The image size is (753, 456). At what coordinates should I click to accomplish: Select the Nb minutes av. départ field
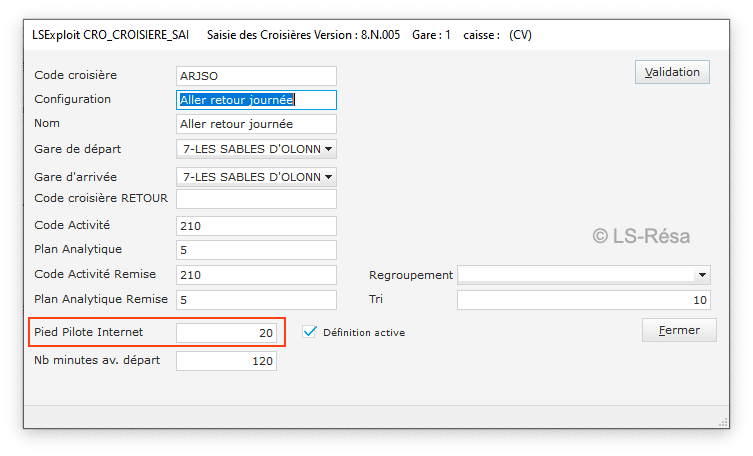coord(226,361)
